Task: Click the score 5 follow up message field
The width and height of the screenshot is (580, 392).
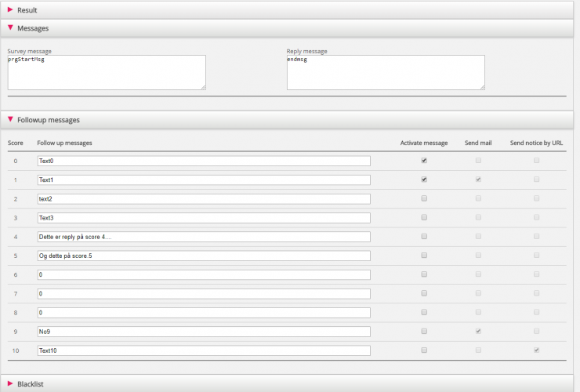Action: (x=204, y=256)
